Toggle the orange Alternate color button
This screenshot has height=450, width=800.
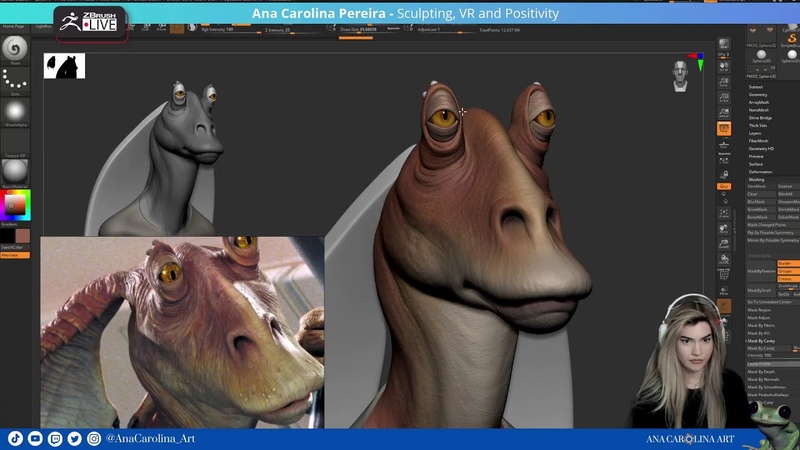[x=15, y=255]
